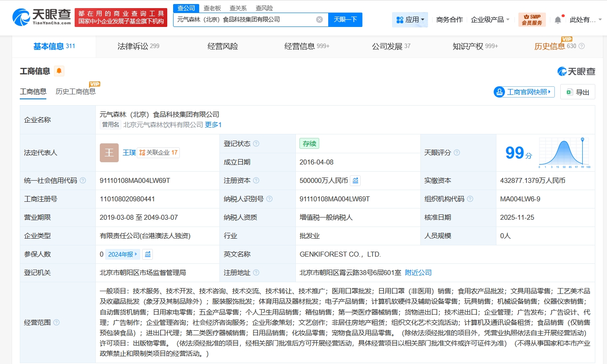The width and height of the screenshot is (607, 364).
Task: Open the registered capital chart icon
Action: (x=355, y=181)
